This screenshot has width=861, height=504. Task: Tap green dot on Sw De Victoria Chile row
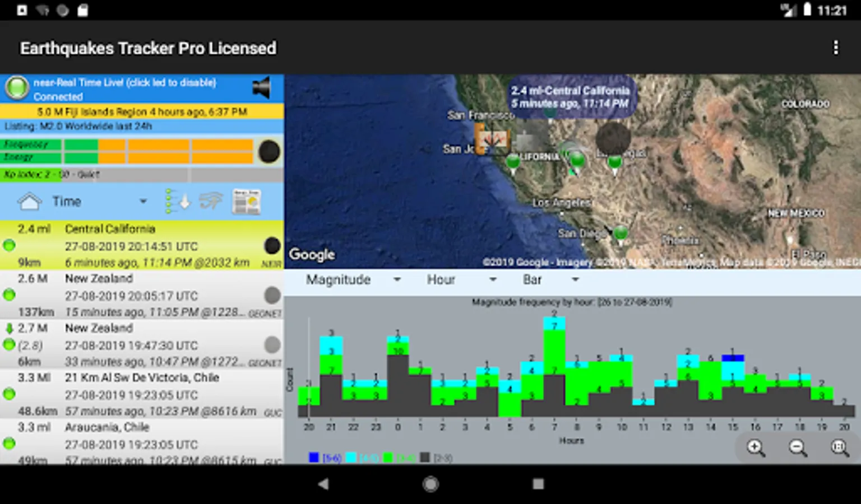(x=9, y=394)
